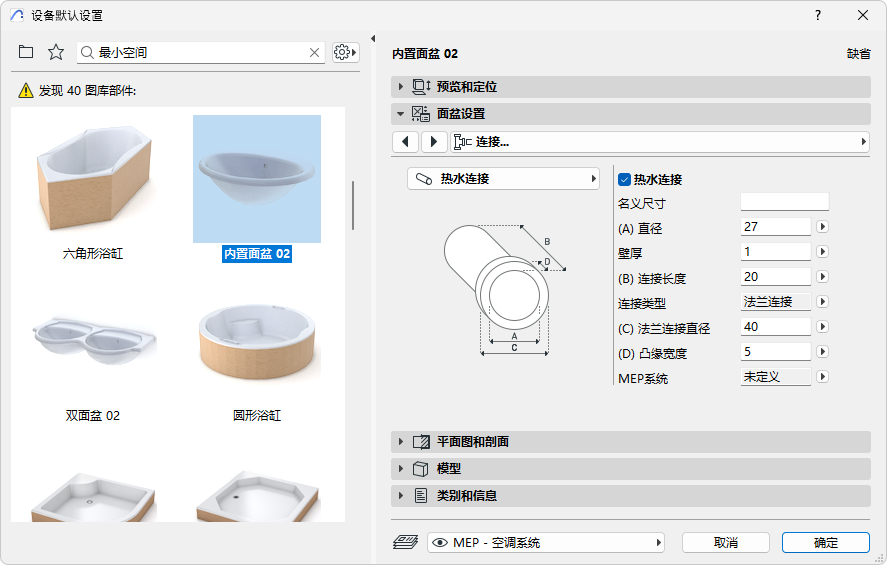
Task: Click the 凸缘宽度 field showing 5
Action: coord(776,352)
